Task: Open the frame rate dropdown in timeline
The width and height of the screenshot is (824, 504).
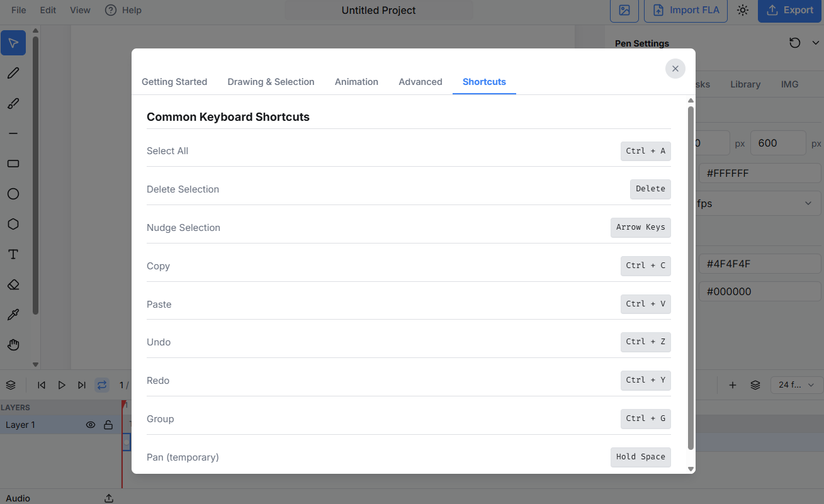Action: point(796,385)
